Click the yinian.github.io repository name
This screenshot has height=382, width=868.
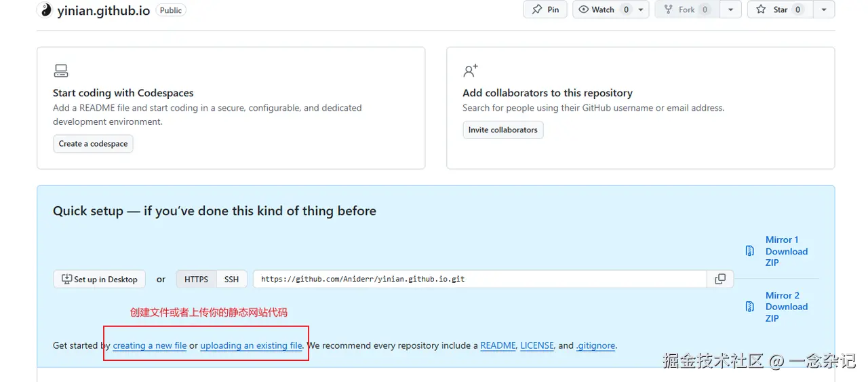(x=104, y=10)
